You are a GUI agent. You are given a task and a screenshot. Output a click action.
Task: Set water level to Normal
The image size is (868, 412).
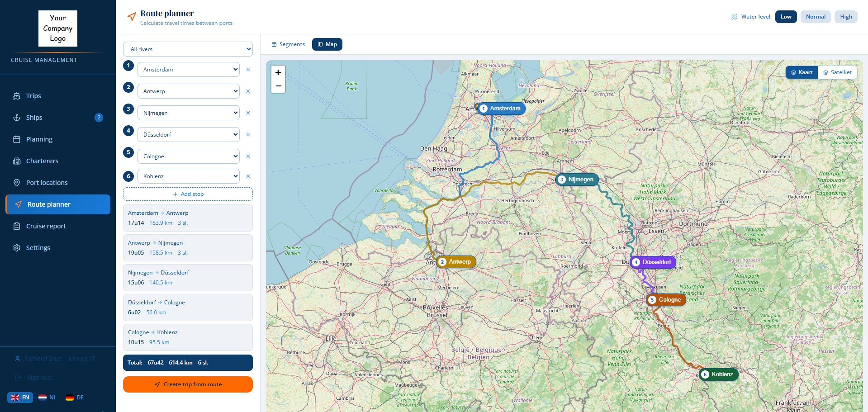tap(816, 17)
